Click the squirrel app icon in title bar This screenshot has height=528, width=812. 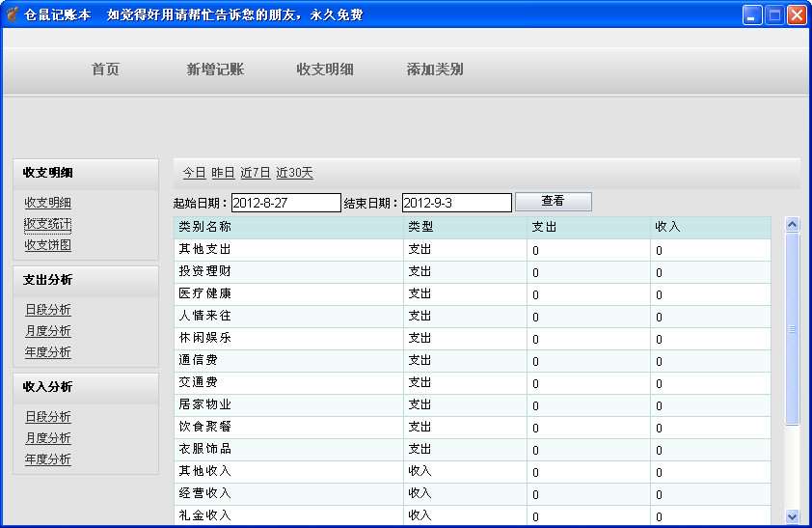[12, 14]
